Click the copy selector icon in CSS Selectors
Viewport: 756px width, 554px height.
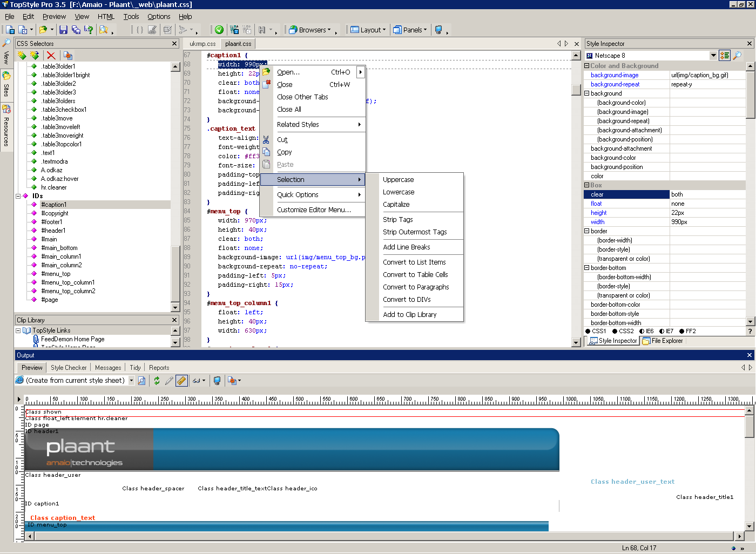pyautogui.click(x=67, y=55)
